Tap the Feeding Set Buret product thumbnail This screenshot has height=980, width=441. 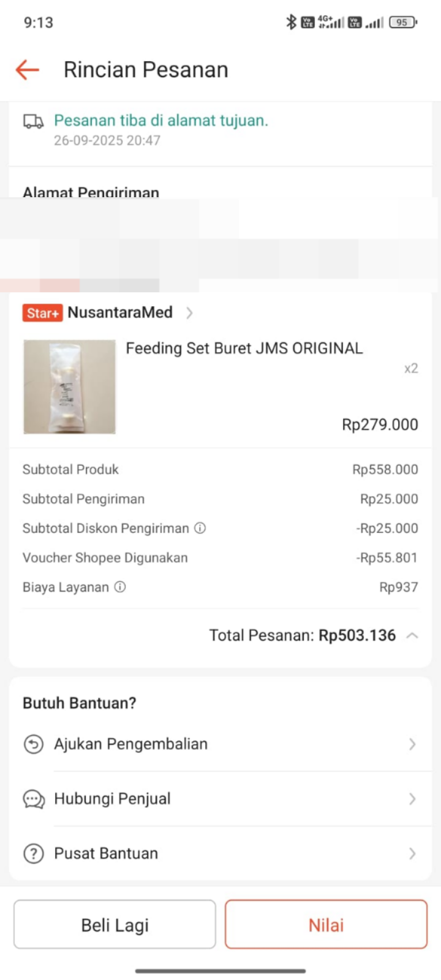[x=70, y=387]
